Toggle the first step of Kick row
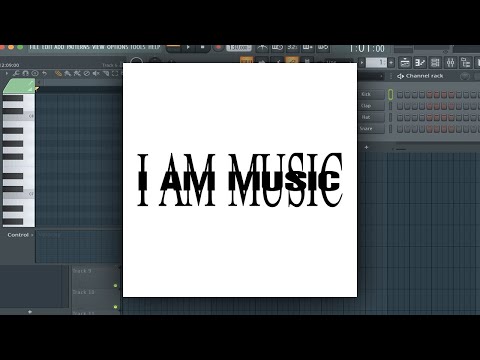This screenshot has height=360, width=480. click(x=400, y=95)
